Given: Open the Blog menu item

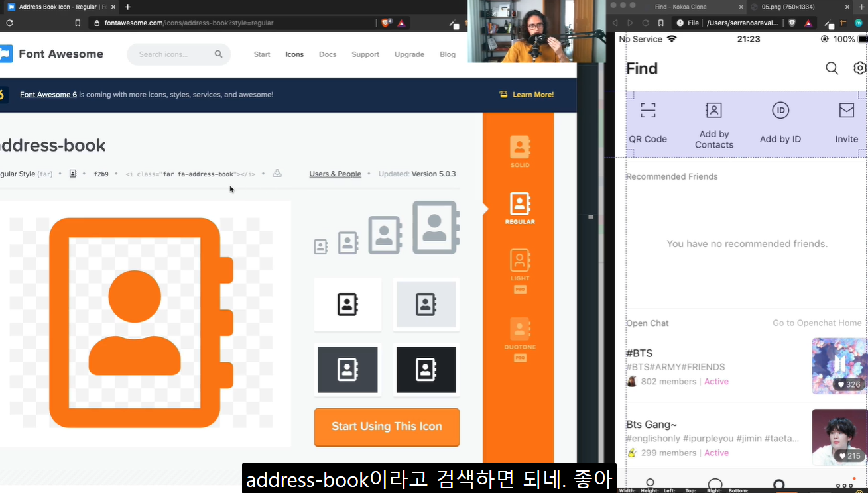Looking at the screenshot, I should 448,54.
